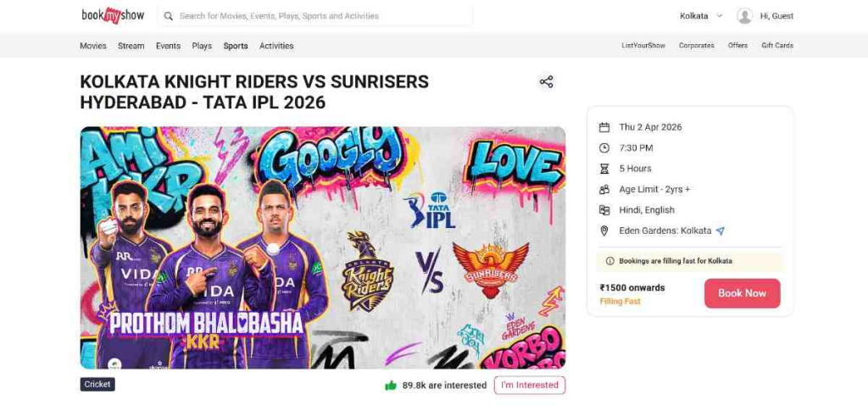Click the calendar date icon
Screen dimensions: 868x411
(x=604, y=127)
